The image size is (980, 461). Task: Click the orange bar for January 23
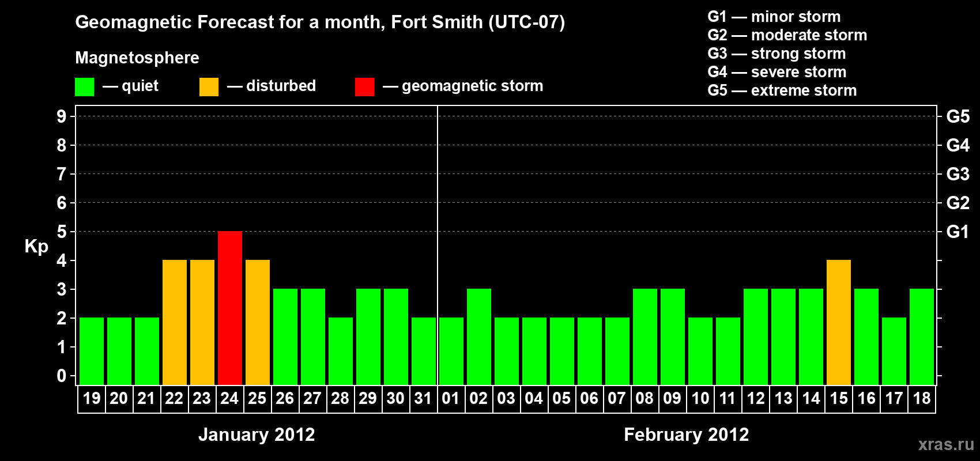click(x=202, y=323)
